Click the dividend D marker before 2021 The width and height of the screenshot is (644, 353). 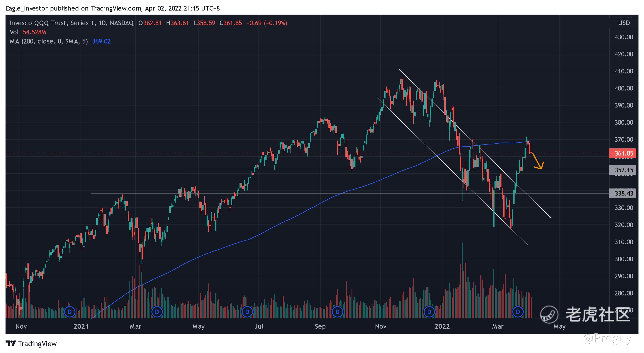point(70,312)
